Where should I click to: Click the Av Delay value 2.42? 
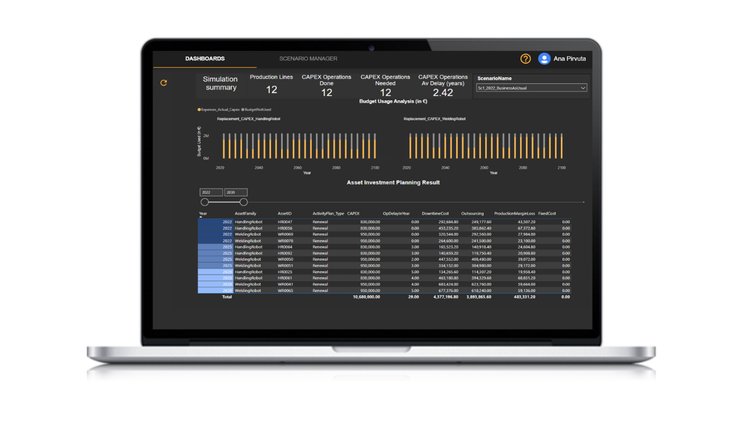[x=443, y=93]
